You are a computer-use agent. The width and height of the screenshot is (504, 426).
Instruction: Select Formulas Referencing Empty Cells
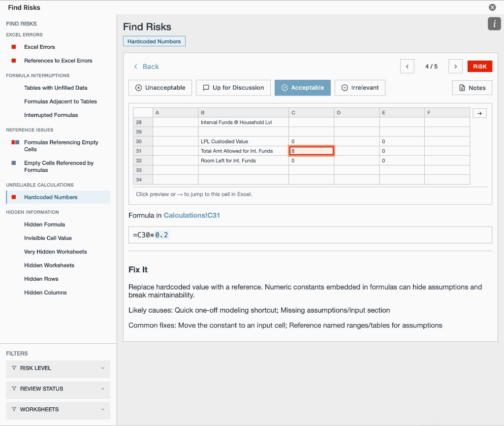click(x=61, y=146)
